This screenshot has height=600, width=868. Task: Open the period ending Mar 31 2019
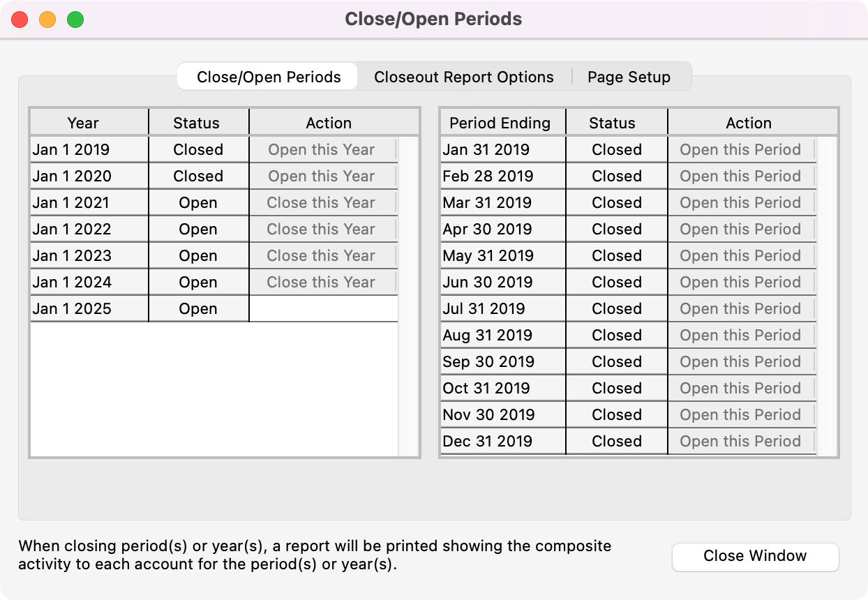coord(740,203)
